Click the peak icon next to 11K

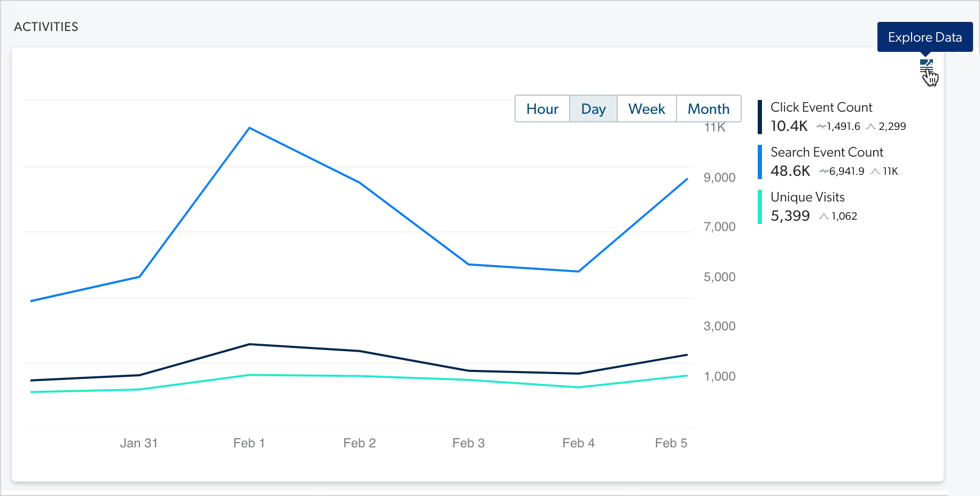875,171
